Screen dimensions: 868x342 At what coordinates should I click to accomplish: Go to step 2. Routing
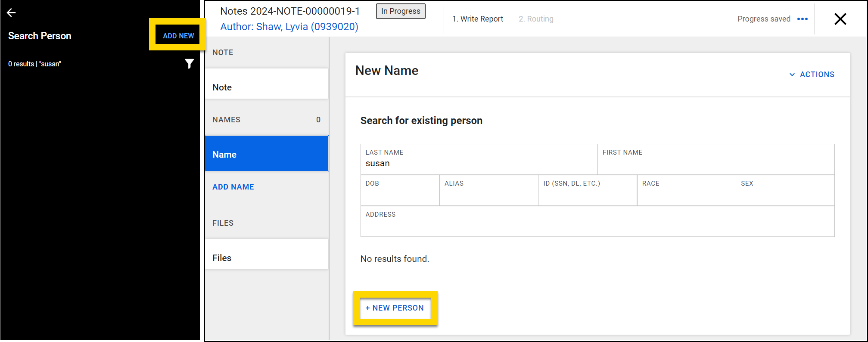click(536, 19)
